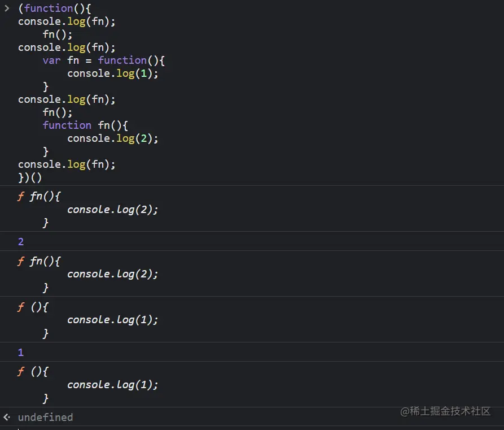Viewport: 504px width, 430px height.
Task: Click the "var fn = function(){" source line
Action: click(104, 60)
